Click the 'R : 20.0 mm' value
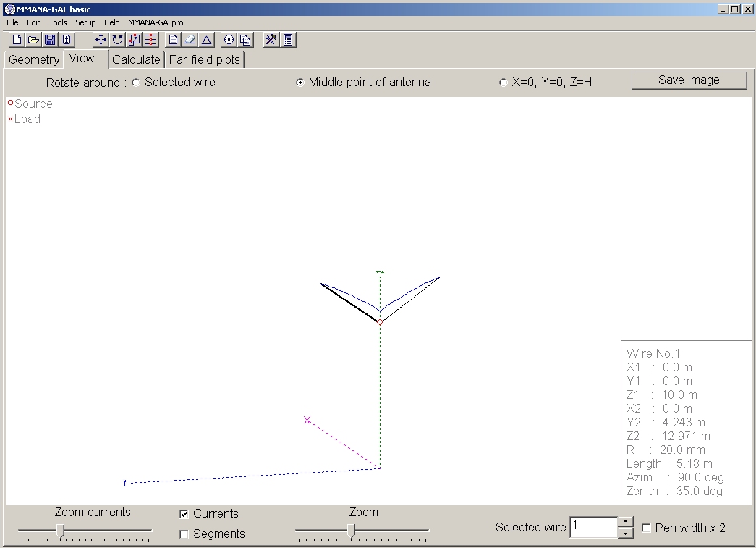The height and width of the screenshot is (548, 756). pos(666,450)
